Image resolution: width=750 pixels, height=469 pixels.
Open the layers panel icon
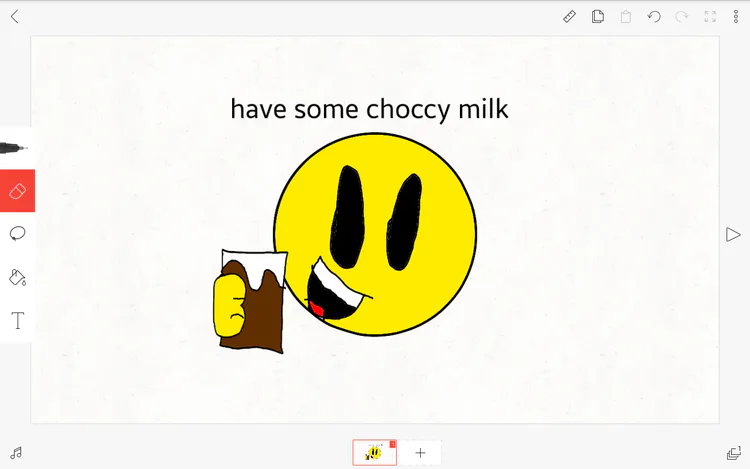(x=734, y=453)
